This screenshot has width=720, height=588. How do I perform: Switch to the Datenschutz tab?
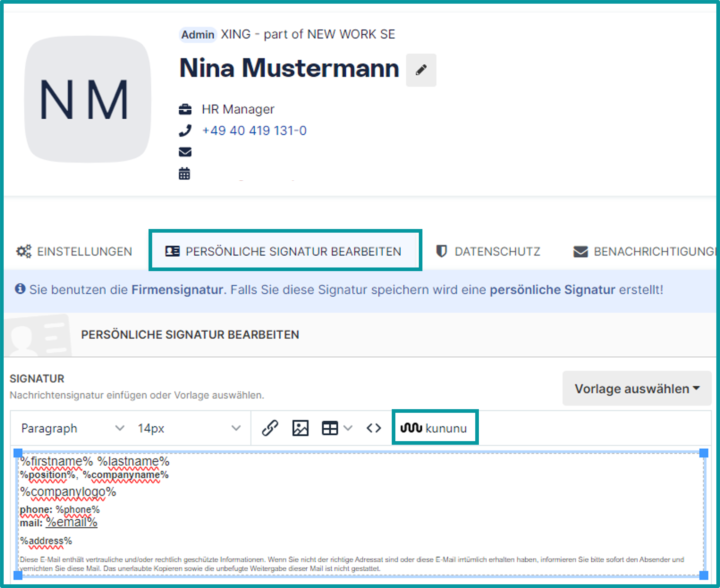tap(488, 251)
